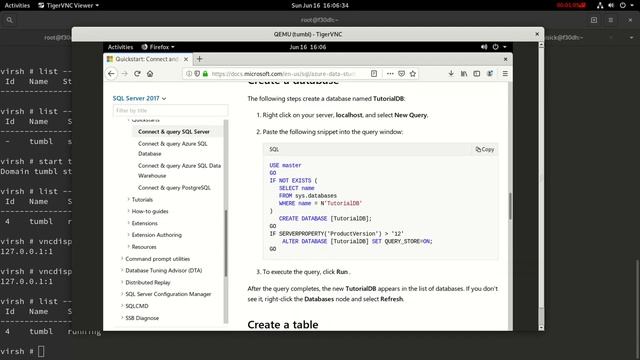Click the red screen recording indicator
Viewport: 640px width, 360px height.
click(571, 5)
